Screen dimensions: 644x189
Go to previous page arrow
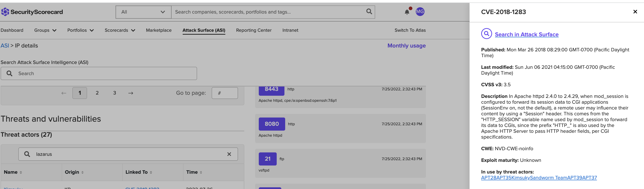point(64,93)
